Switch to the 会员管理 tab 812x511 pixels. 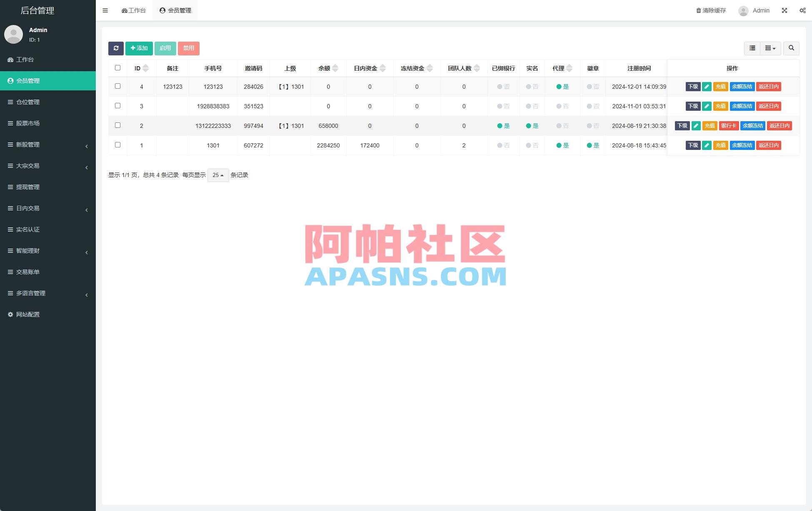point(175,10)
